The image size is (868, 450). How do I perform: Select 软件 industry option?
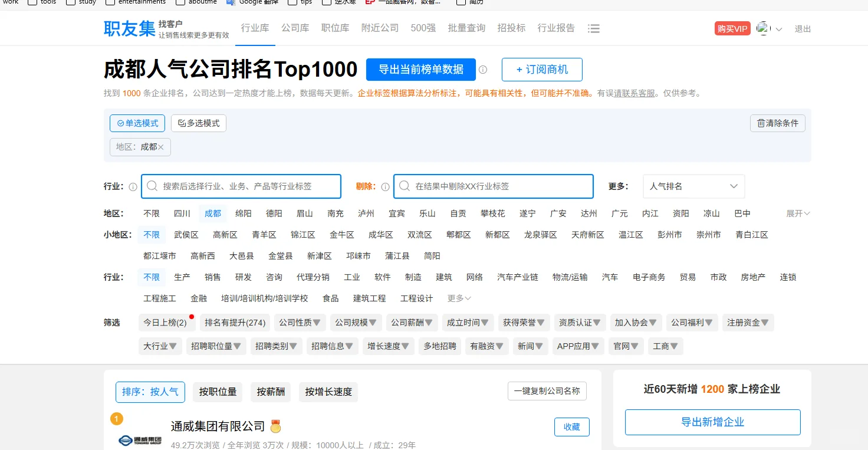(x=383, y=277)
